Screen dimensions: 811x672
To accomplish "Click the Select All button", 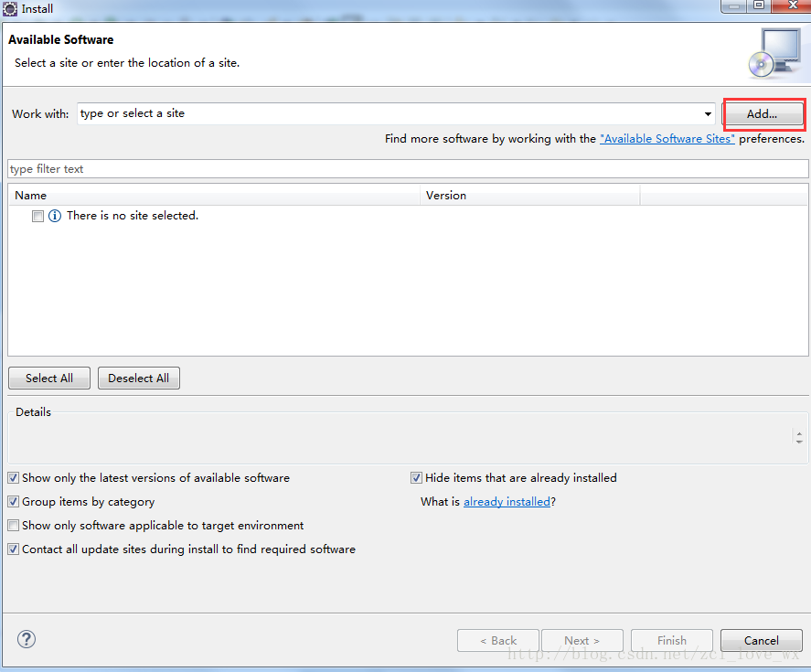I will click(48, 379).
